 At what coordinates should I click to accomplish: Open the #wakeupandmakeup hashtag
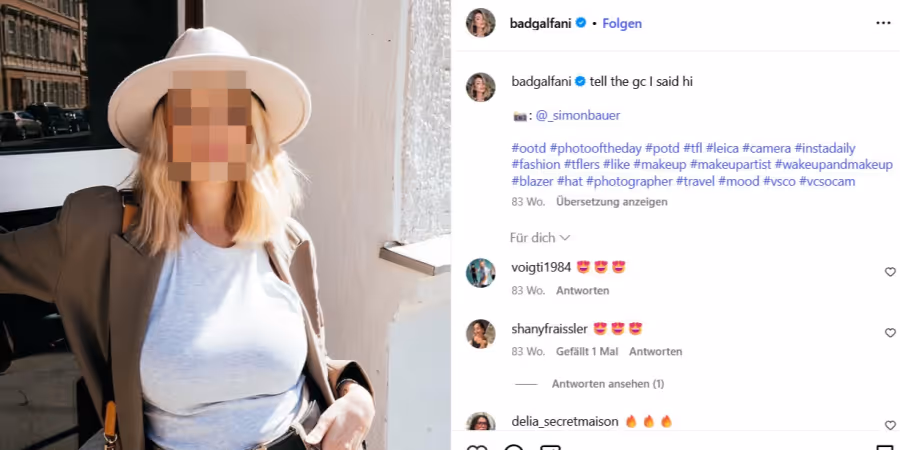coord(834,165)
